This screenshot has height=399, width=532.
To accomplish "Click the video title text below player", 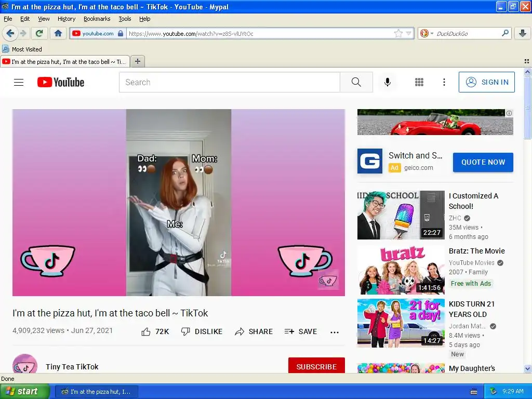I will pyautogui.click(x=110, y=313).
